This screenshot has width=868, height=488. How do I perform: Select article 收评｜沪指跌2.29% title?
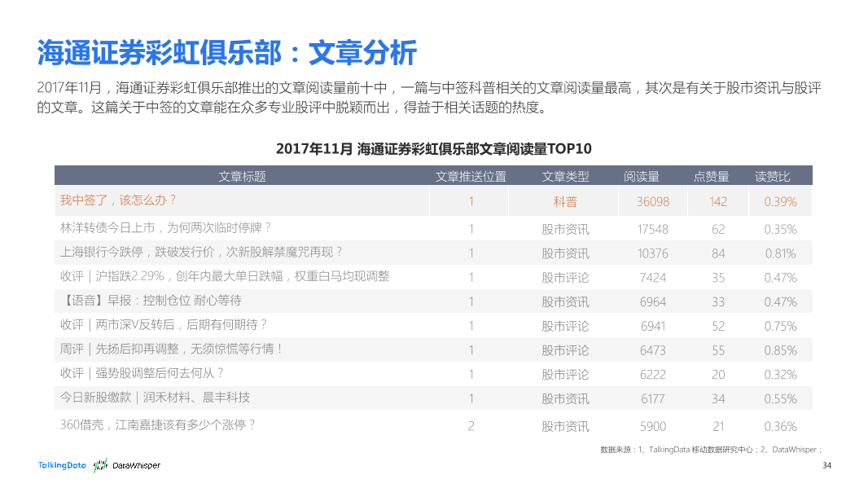pos(225,276)
